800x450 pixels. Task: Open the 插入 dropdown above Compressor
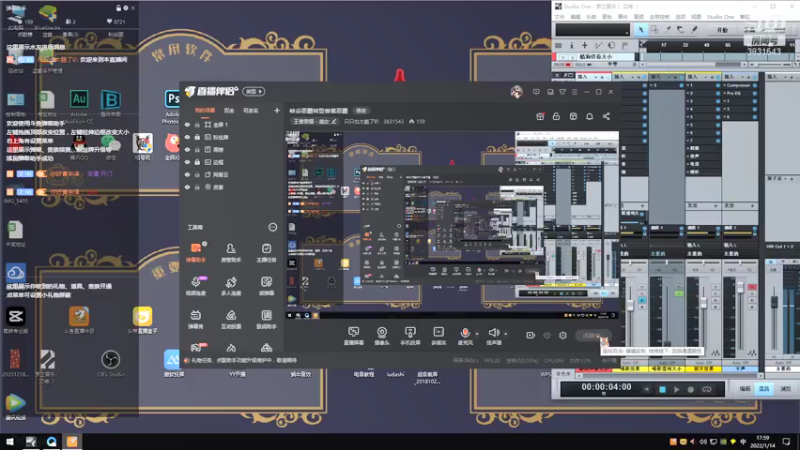pos(741,77)
